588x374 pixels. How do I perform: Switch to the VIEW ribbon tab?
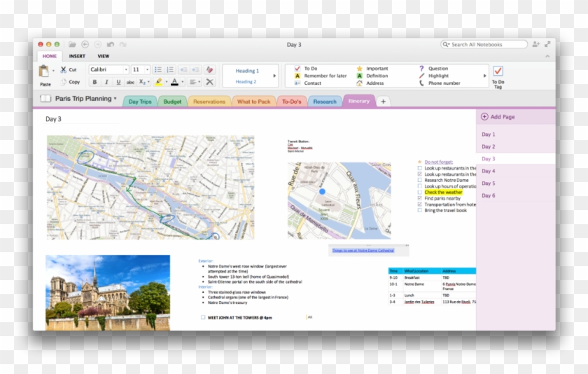[104, 56]
